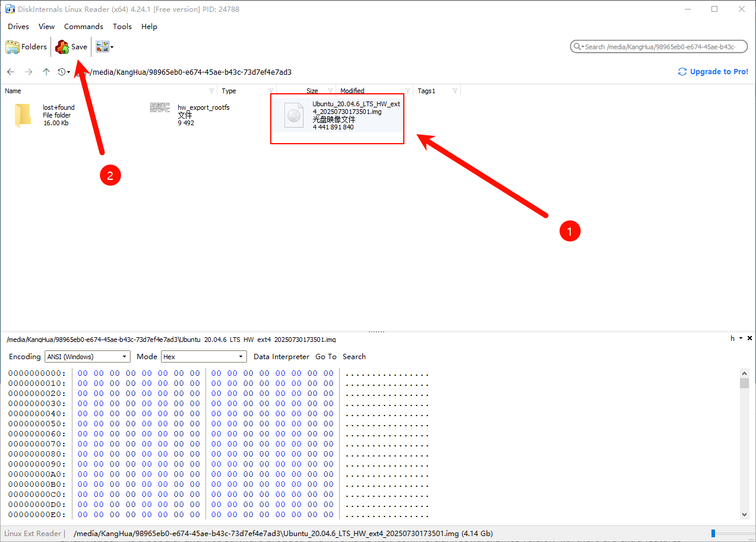Click the hw_export_rootfs file name
The image size is (756, 542).
tap(204, 107)
